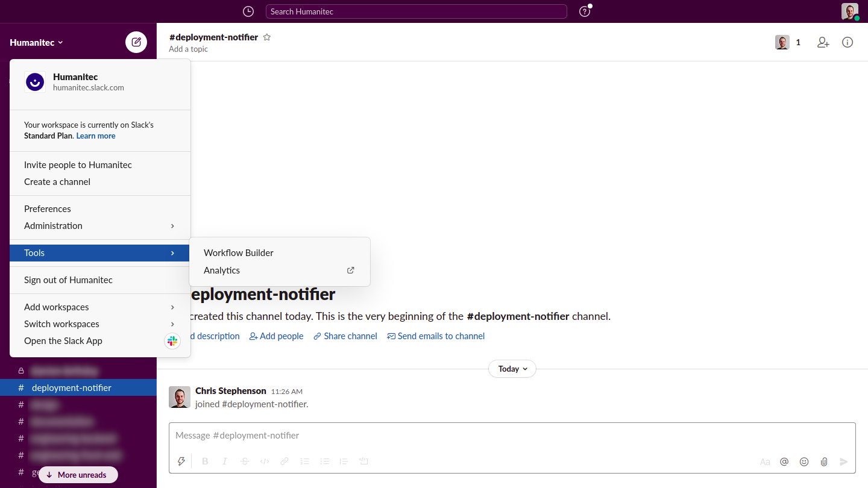868x488 pixels.
Task: Open your profile avatar at top right
Action: pos(850,11)
